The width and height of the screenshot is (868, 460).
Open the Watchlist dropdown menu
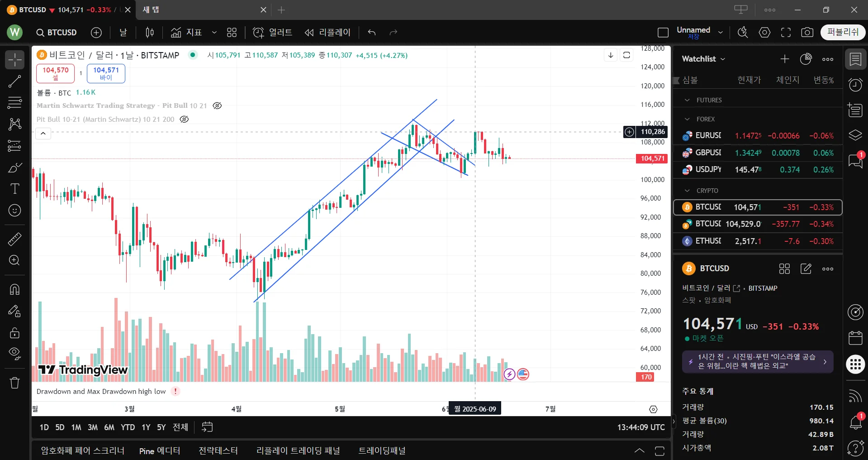tap(703, 59)
